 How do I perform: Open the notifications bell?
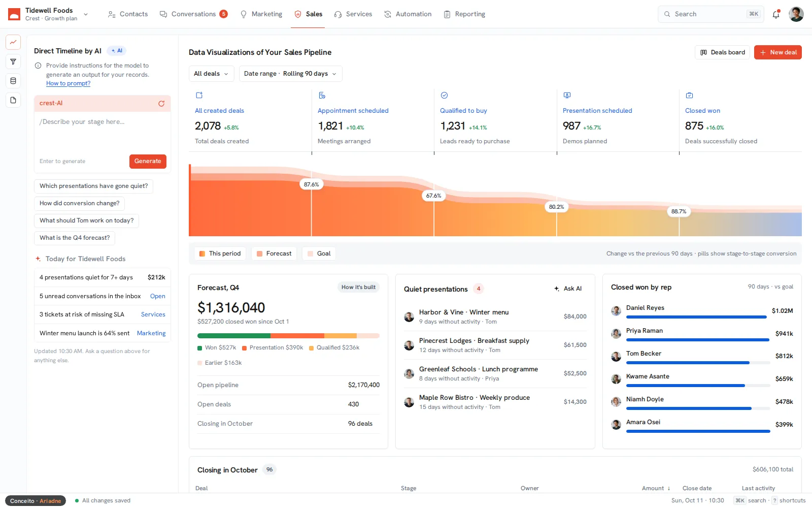click(776, 14)
